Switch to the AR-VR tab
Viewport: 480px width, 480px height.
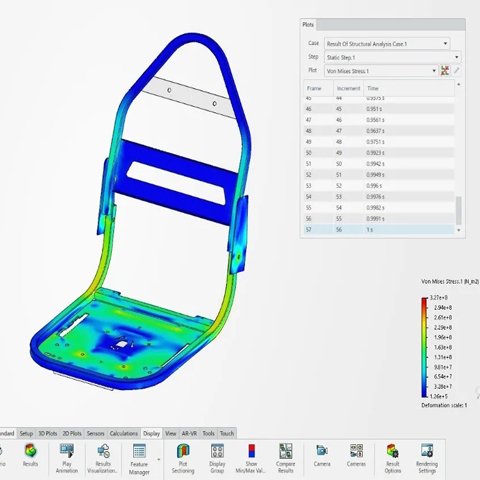point(189,433)
